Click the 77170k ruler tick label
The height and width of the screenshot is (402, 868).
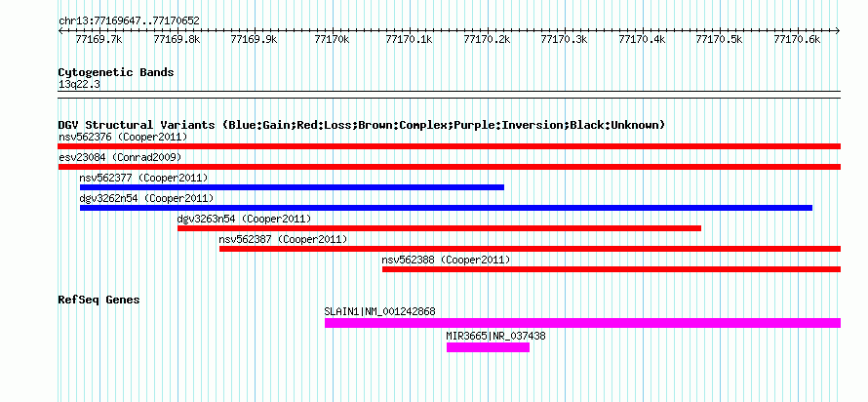point(332,39)
